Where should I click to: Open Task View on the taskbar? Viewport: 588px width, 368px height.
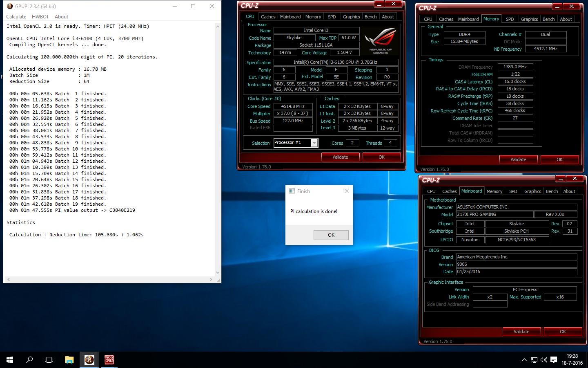(49, 360)
